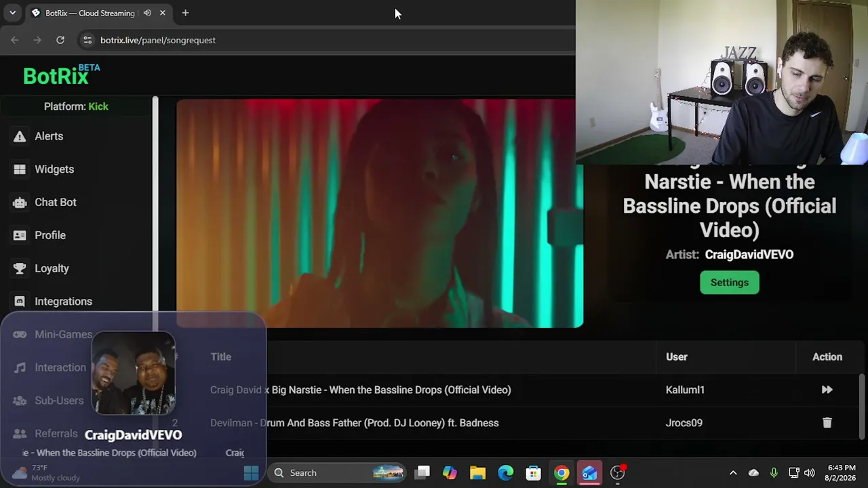Click the green Settings button
This screenshot has width=868, height=488.
(x=730, y=283)
